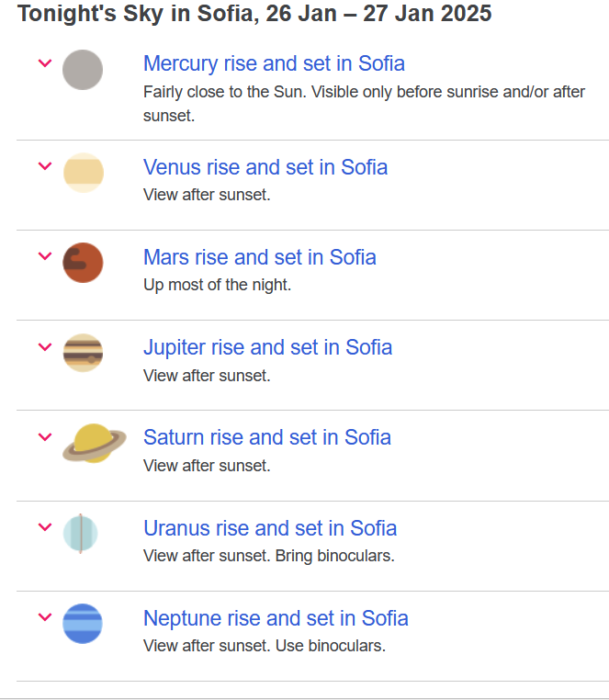Click the Mercury planet icon
This screenshot has width=609, height=700.
click(83, 70)
